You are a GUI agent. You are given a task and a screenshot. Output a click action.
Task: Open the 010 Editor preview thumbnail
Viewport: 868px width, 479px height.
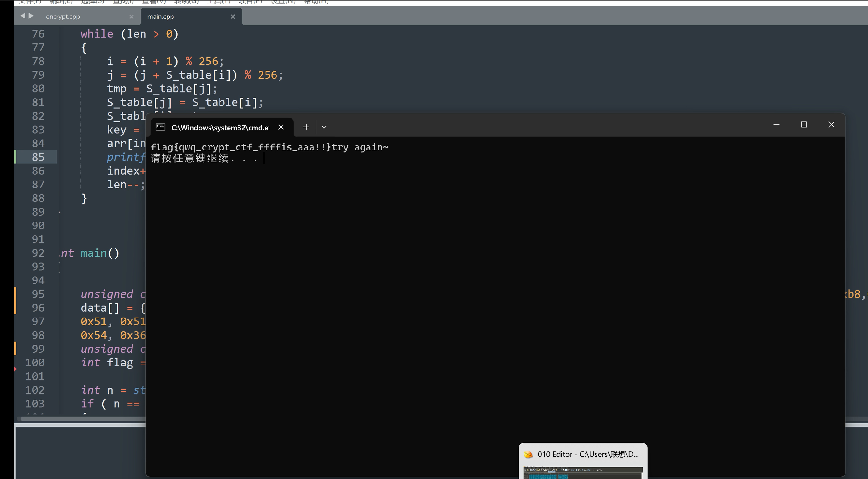[583, 472]
